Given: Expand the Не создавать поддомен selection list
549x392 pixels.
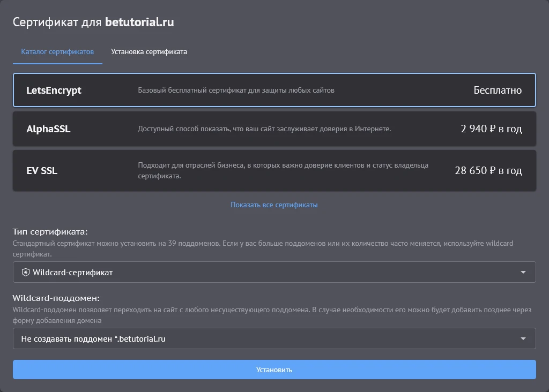Looking at the screenshot, I should pyautogui.click(x=274, y=338).
